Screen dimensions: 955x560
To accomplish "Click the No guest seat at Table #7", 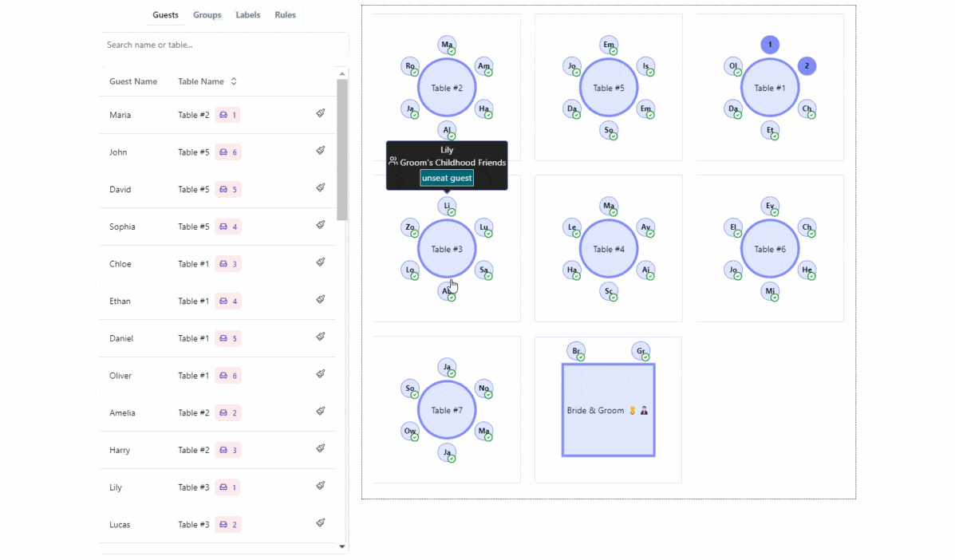I will pos(484,388).
